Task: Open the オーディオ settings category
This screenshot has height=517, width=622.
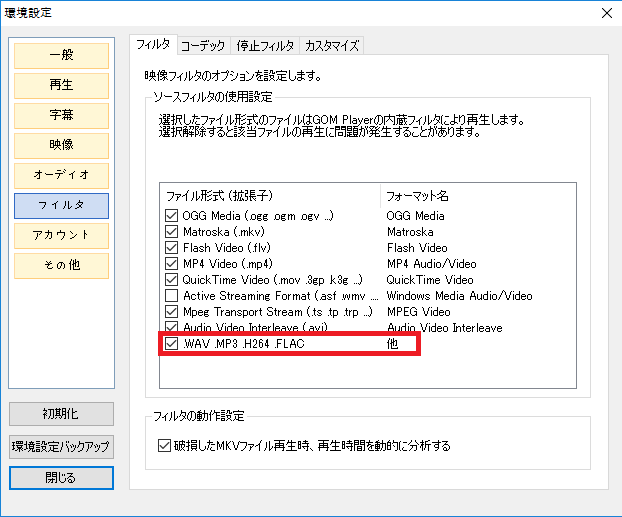Action: click(61, 174)
